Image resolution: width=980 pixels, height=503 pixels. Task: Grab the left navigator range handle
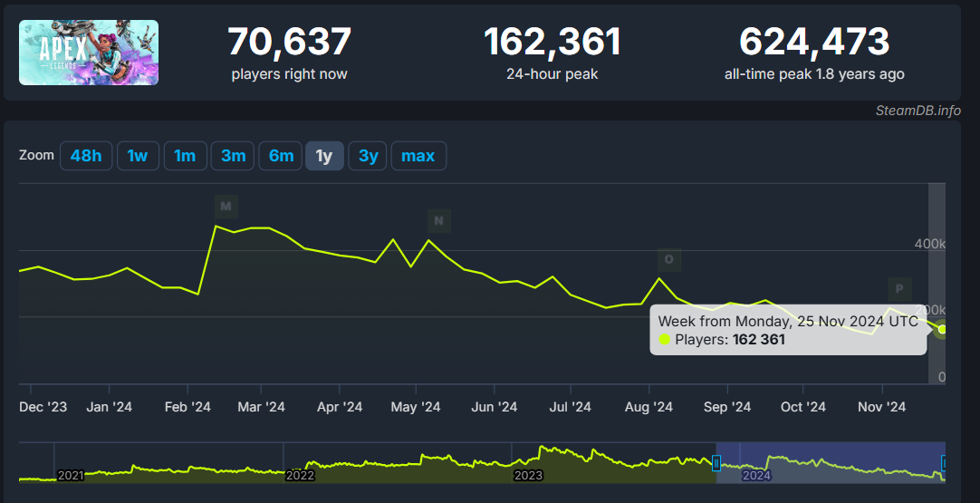click(x=716, y=463)
